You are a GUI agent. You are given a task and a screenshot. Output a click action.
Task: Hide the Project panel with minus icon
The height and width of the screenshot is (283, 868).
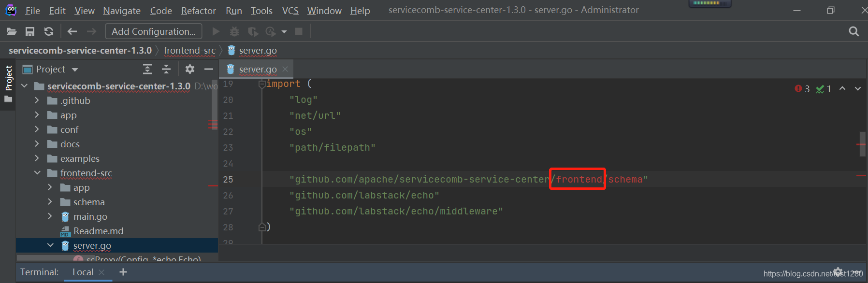pyautogui.click(x=209, y=69)
